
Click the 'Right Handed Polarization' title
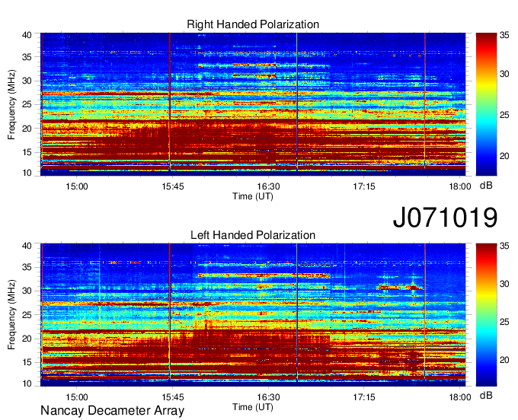click(x=253, y=24)
